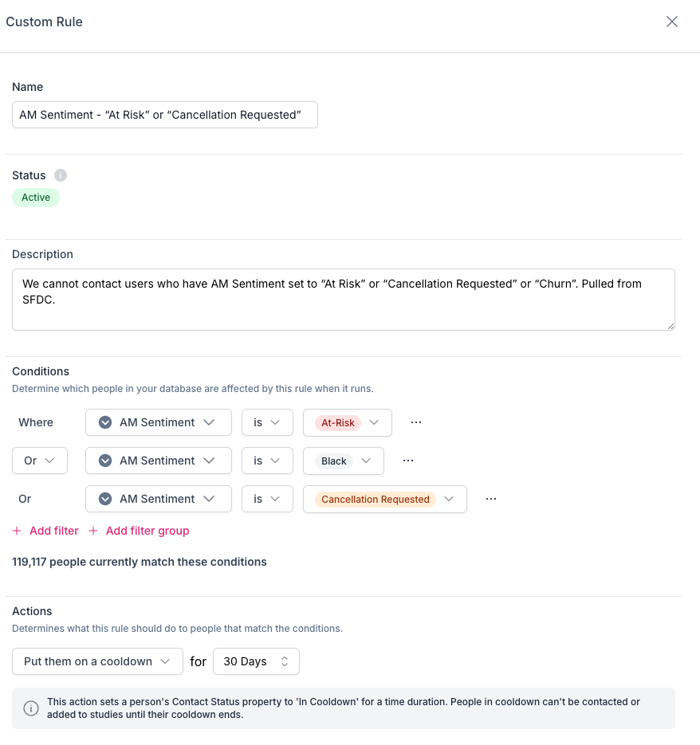
Task: Click the Add filter link
Action: tap(53, 531)
